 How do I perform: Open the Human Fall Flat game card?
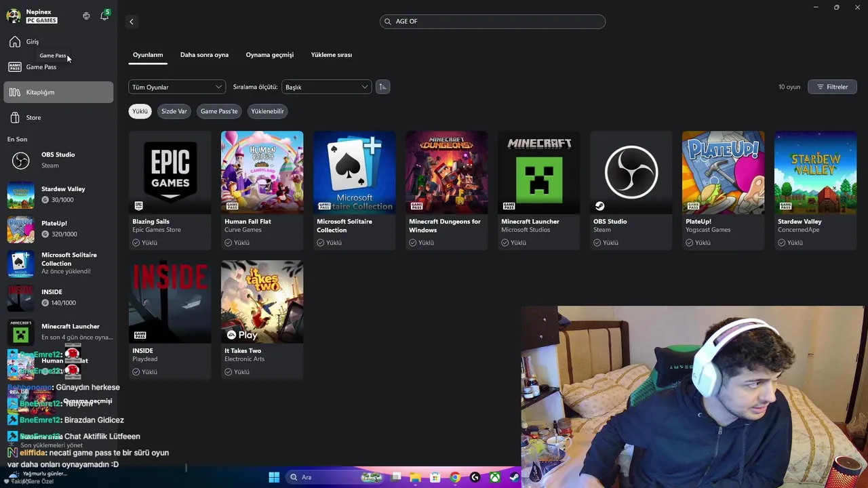(x=262, y=190)
